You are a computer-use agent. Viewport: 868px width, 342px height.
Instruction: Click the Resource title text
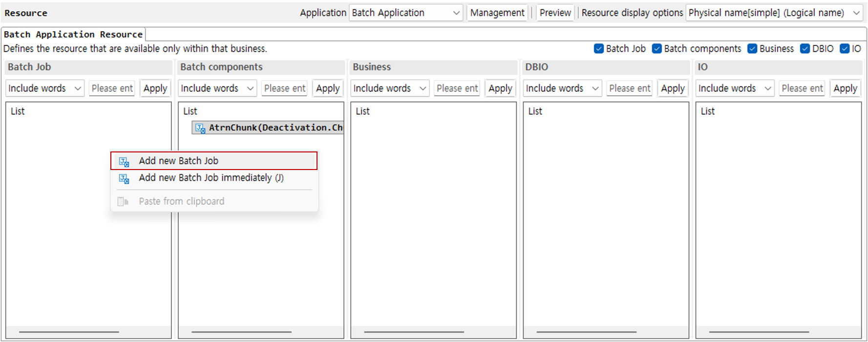pyautogui.click(x=26, y=13)
